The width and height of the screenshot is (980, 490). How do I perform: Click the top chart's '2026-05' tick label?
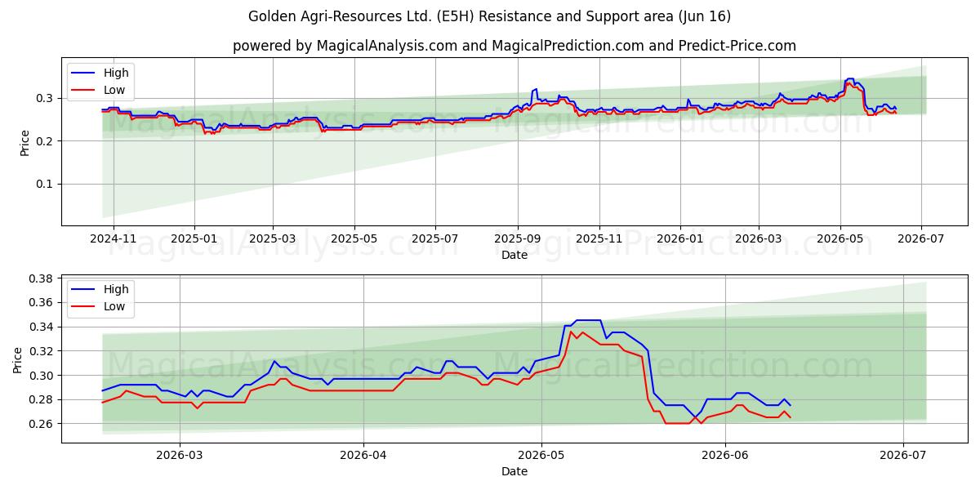[840, 238]
